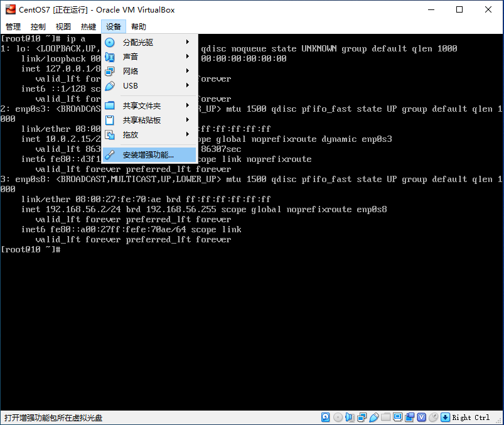
Task: Expand the 声音 submenu arrow
Action: (x=188, y=56)
